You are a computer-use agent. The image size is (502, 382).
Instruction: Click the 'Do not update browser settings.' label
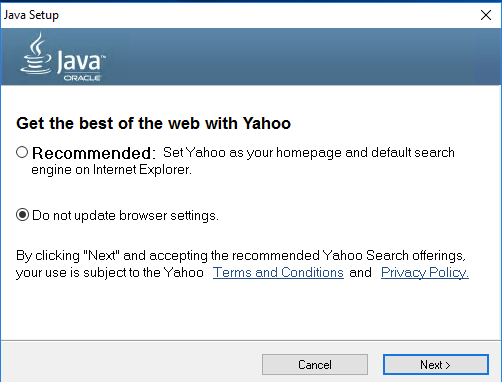[125, 216]
